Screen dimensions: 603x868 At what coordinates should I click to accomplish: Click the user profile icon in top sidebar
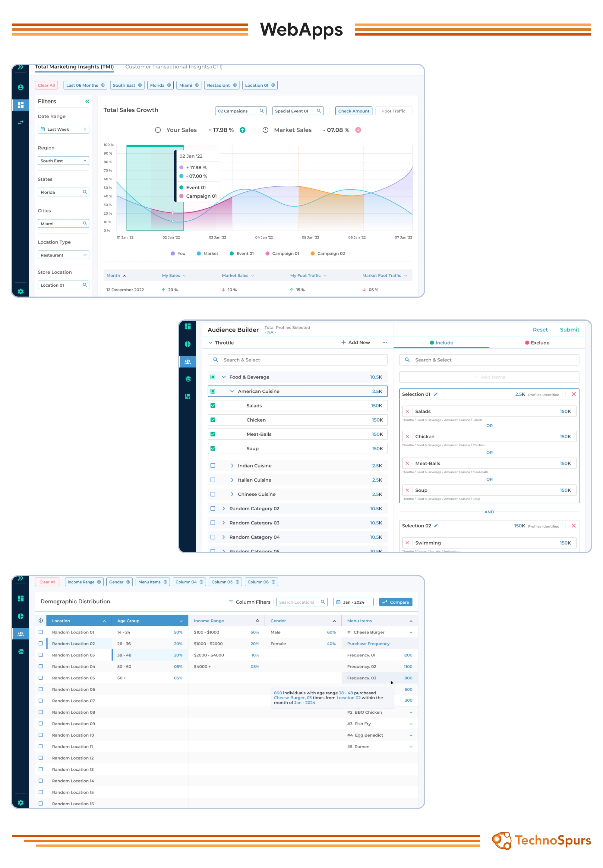(x=21, y=87)
